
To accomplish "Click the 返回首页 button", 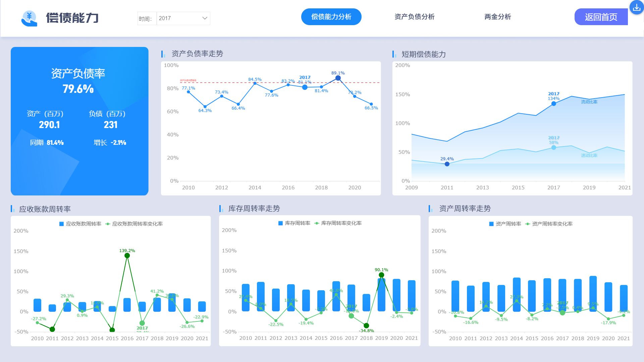I will tap(601, 17).
